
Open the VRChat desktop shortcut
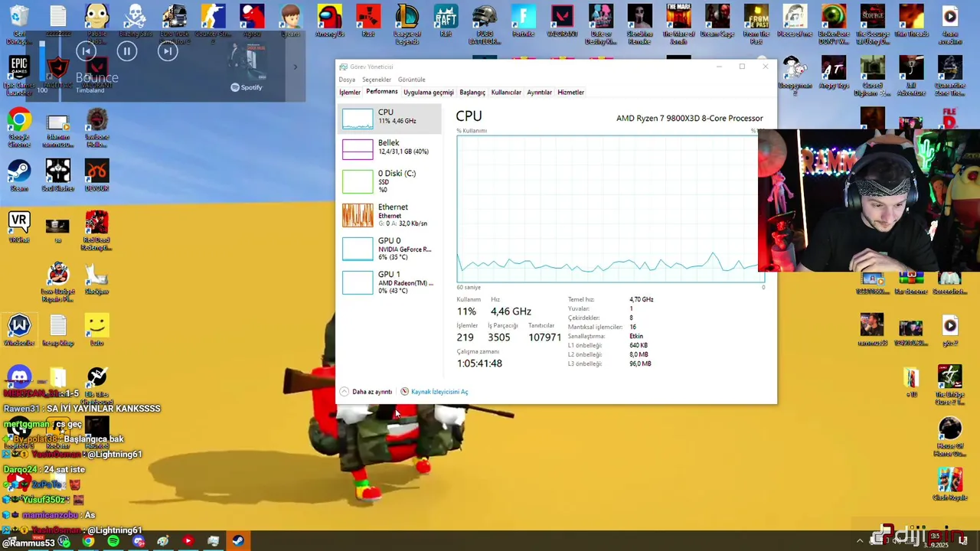[19, 227]
